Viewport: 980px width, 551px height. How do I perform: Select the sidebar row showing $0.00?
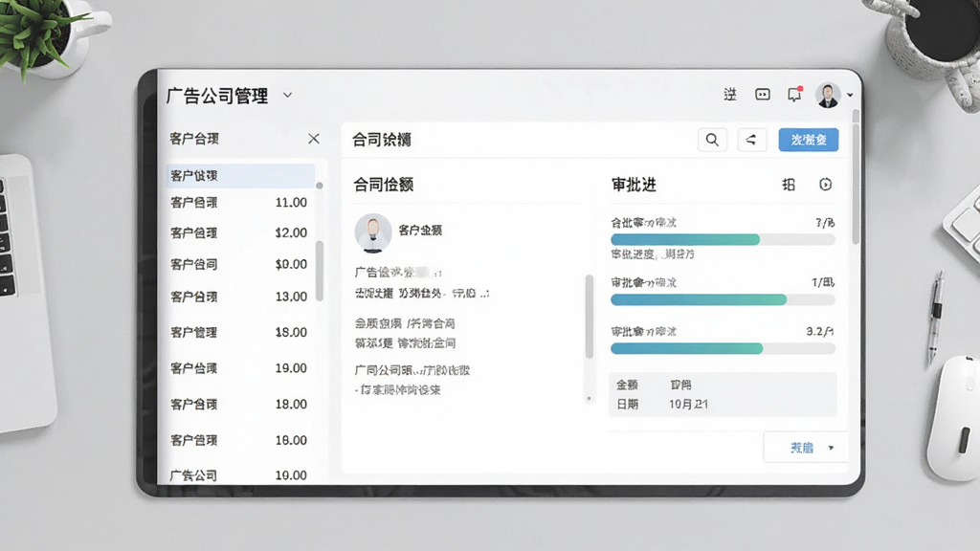tap(240, 264)
